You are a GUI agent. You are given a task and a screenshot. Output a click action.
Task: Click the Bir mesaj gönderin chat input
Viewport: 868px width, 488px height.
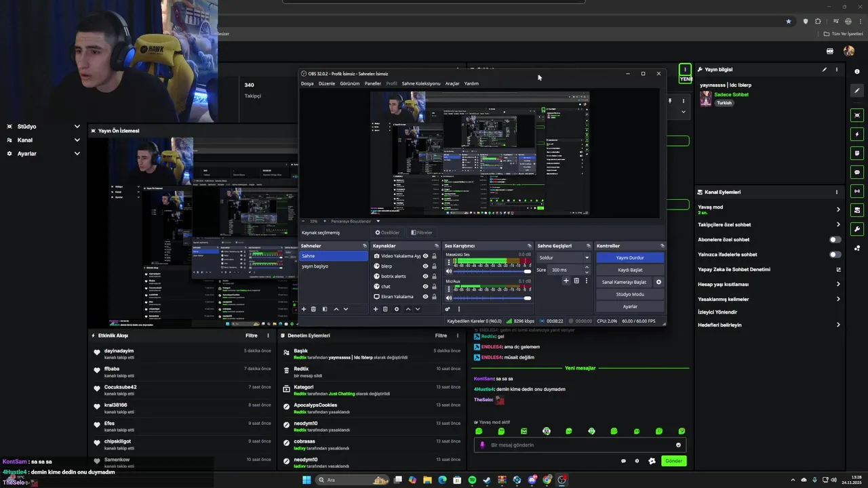tap(580, 445)
